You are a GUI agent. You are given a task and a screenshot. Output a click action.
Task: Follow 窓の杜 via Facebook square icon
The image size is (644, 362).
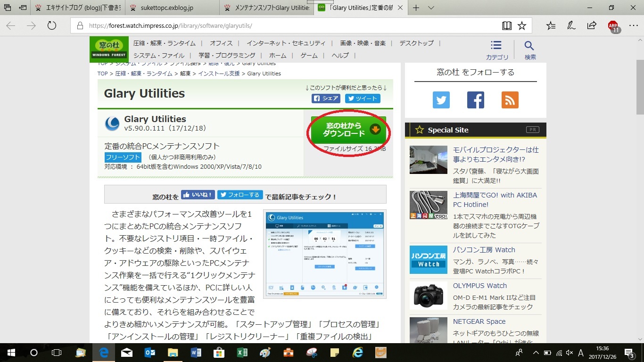(x=476, y=100)
